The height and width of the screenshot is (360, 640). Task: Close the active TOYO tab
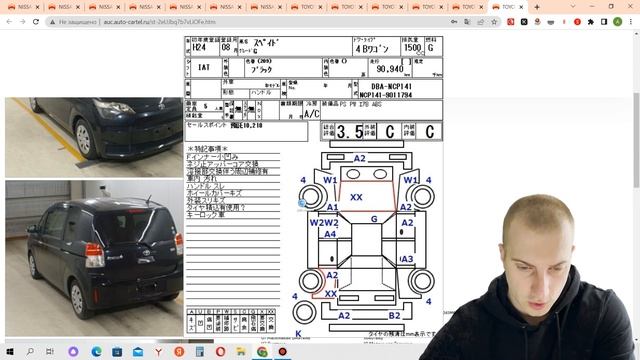[521, 7]
